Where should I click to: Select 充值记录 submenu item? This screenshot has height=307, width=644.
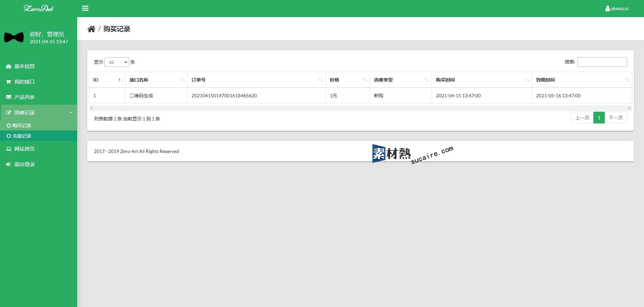(39, 136)
